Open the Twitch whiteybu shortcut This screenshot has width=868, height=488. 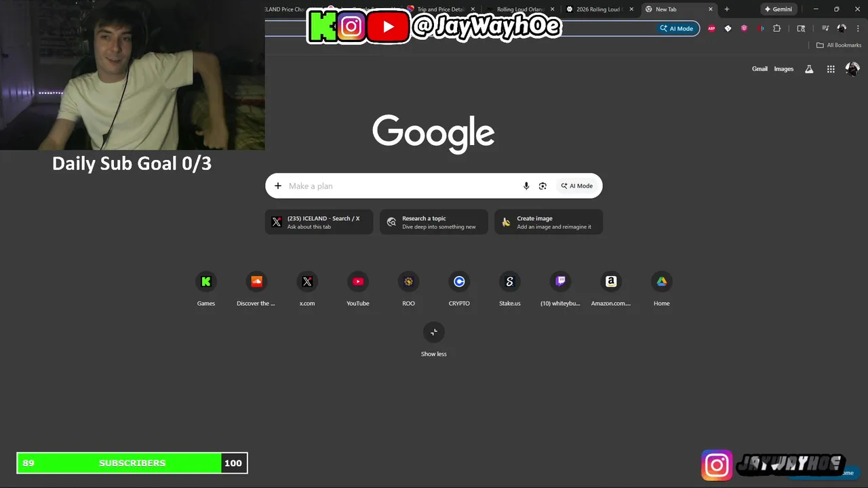[560, 289]
